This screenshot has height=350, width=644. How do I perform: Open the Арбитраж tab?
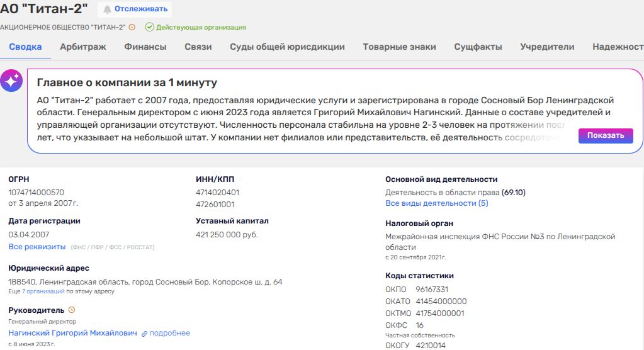pos(82,47)
